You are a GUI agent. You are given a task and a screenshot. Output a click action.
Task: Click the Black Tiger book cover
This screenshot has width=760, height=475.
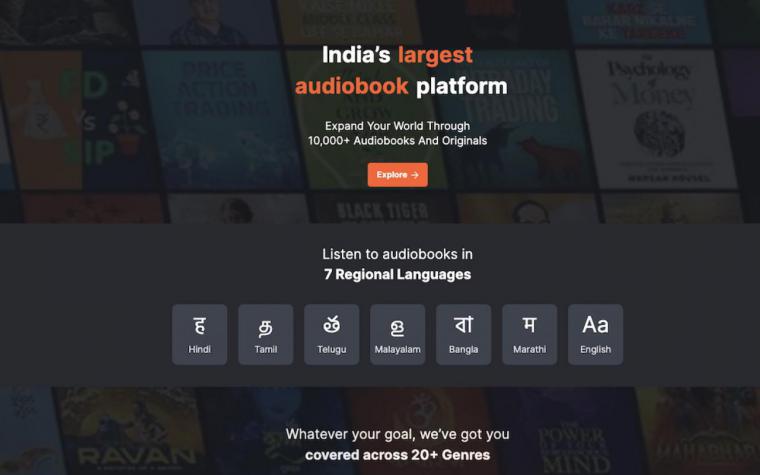pos(383,208)
